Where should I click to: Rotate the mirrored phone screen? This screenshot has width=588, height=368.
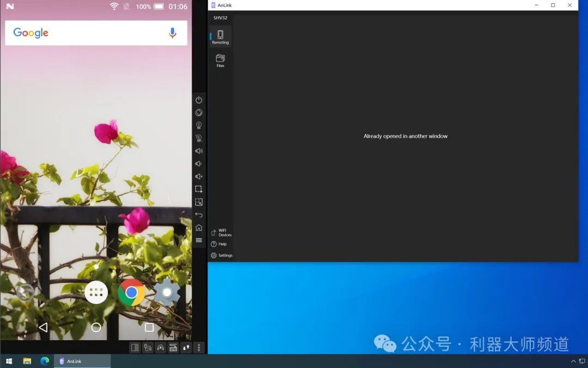[x=199, y=113]
